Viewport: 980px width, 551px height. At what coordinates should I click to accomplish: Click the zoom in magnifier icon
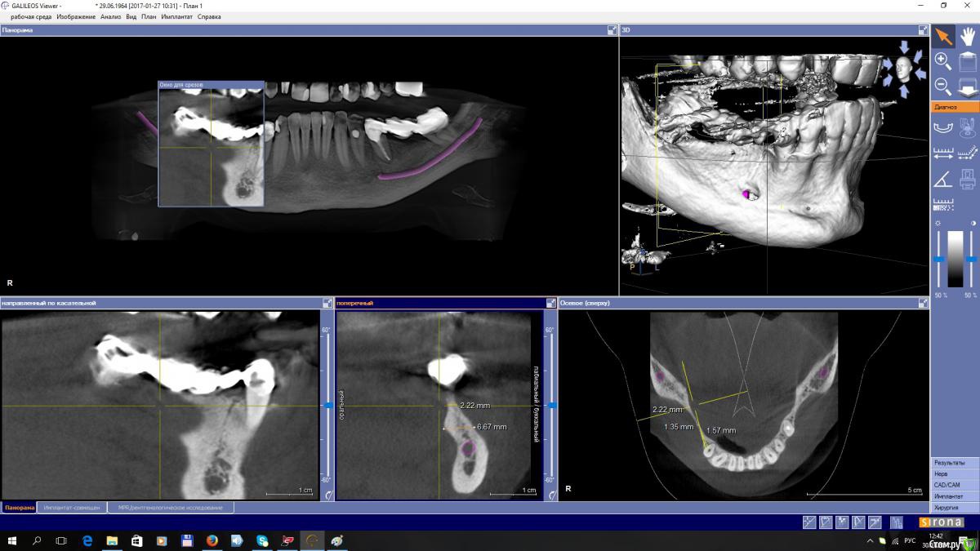(942, 60)
